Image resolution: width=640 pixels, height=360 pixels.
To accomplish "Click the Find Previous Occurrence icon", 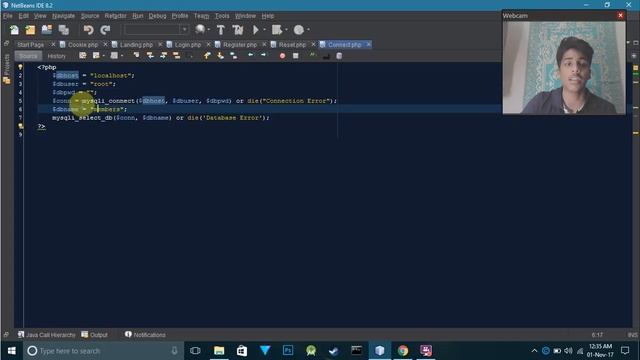I will point(150,56).
